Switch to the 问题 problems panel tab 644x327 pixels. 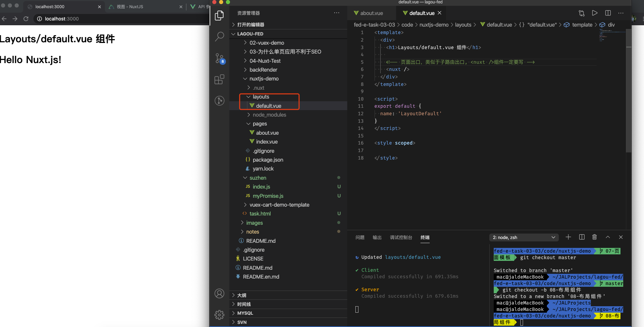(360, 237)
